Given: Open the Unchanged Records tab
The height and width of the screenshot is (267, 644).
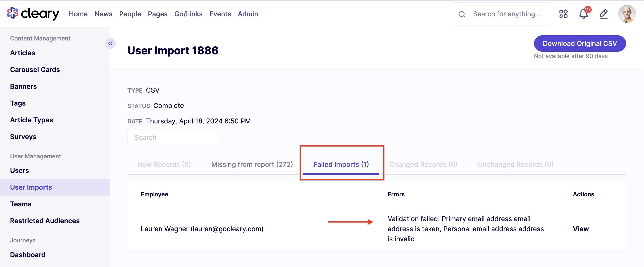Looking at the screenshot, I should [515, 164].
